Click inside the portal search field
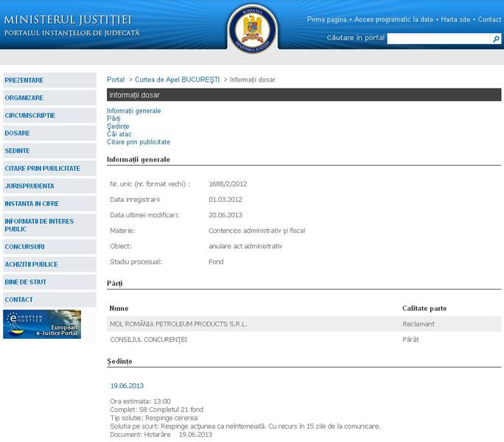The height and width of the screenshot is (442, 504). pos(438,39)
